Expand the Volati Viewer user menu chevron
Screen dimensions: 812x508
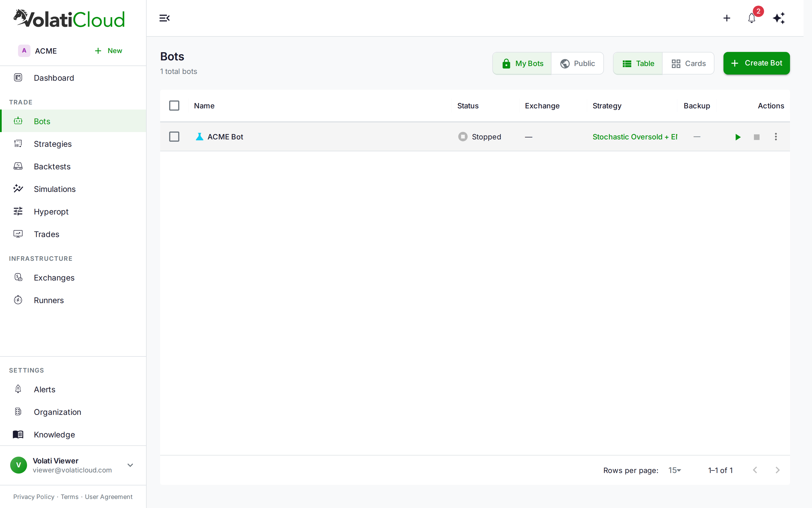tap(130, 465)
